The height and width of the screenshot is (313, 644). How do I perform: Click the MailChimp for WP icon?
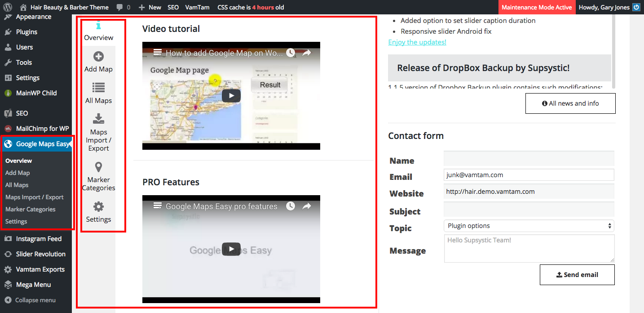(x=8, y=129)
